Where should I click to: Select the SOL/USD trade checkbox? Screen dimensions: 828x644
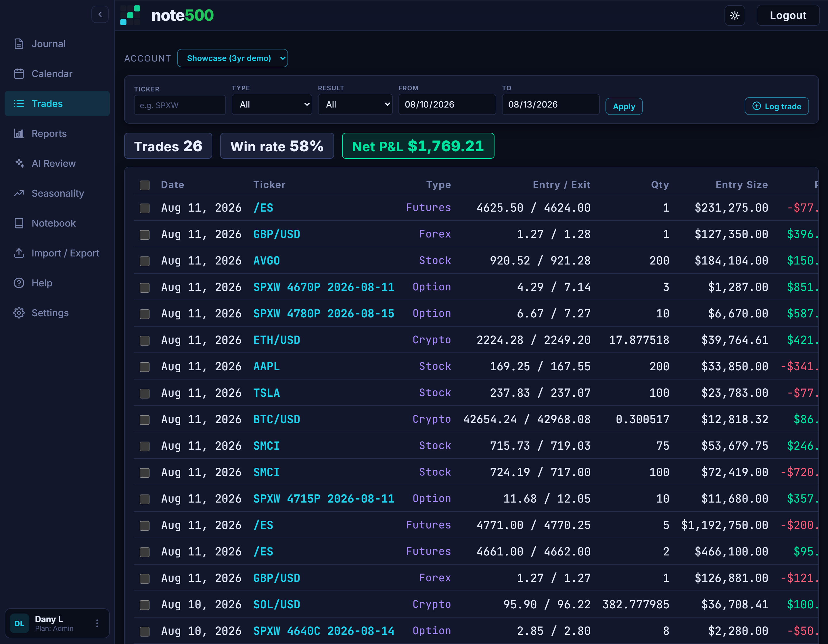(x=144, y=605)
